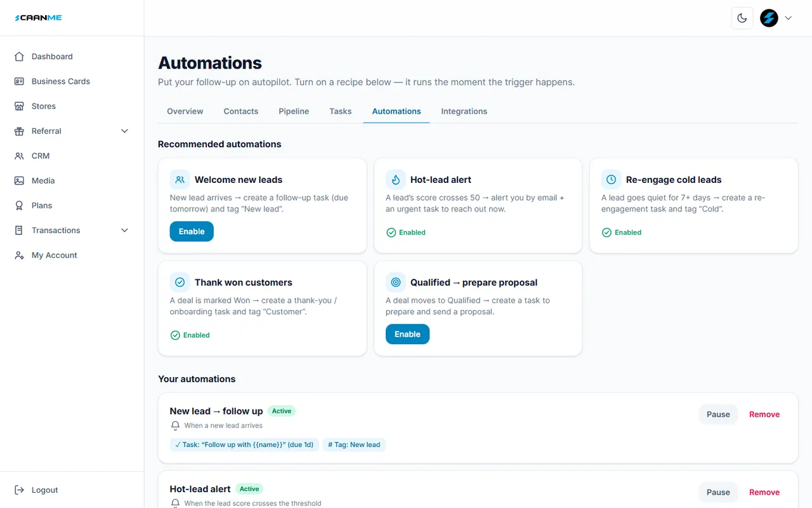Image resolution: width=812 pixels, height=508 pixels.
Task: Click the 'Re-engage cold leads' card title
Action: pyautogui.click(x=674, y=180)
